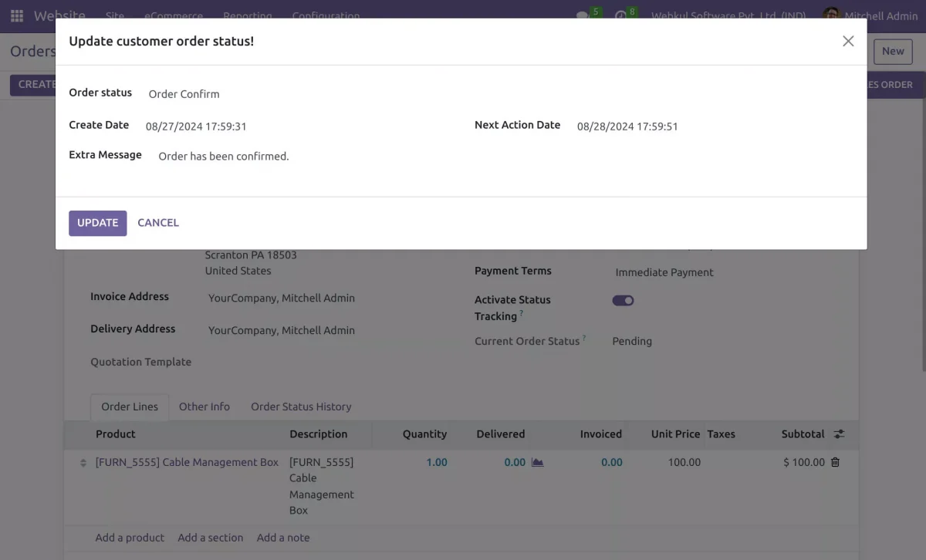
Task: Open the optional columns settings in order lines
Action: tap(840, 434)
